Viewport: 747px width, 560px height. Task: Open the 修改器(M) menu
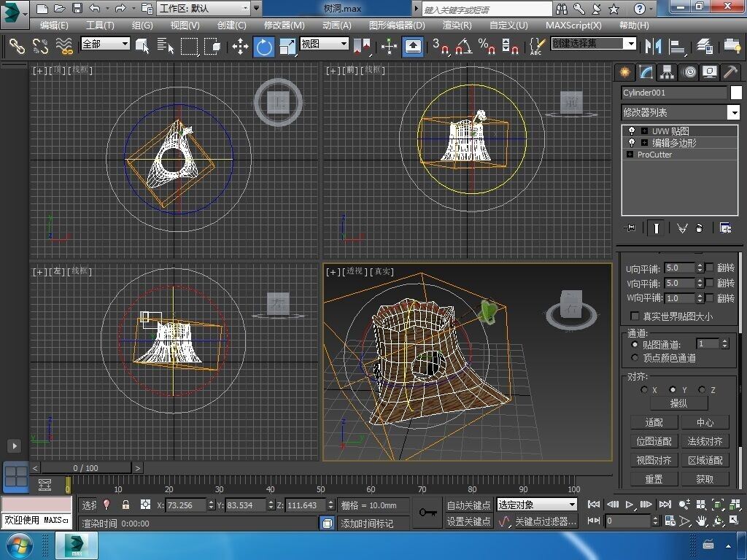pyautogui.click(x=284, y=25)
